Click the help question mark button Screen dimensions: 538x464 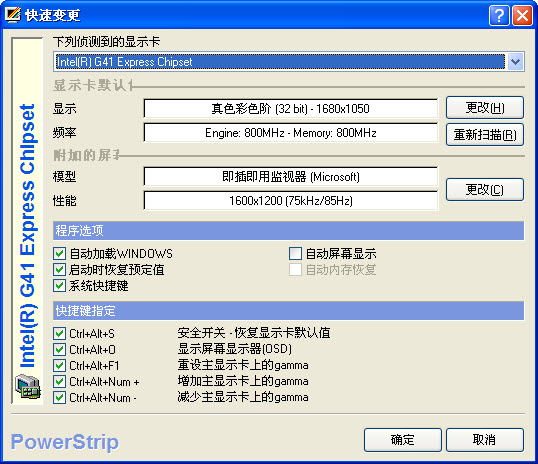coord(499,15)
